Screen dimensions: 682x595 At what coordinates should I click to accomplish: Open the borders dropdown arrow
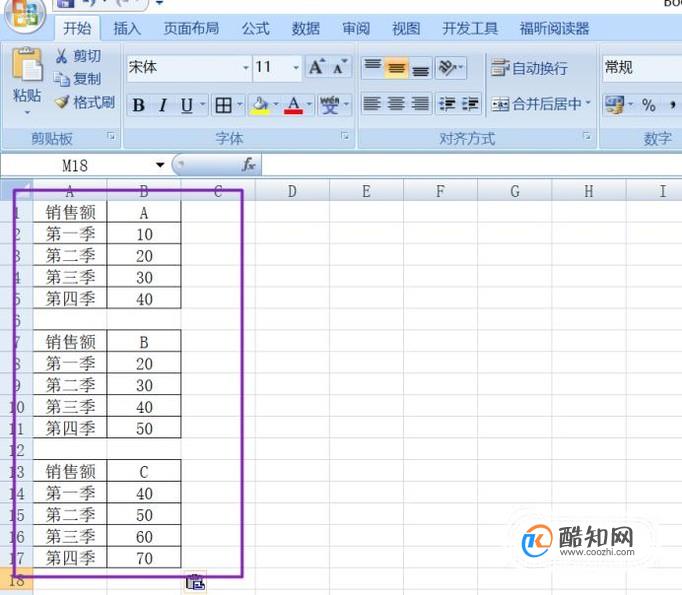[240, 104]
